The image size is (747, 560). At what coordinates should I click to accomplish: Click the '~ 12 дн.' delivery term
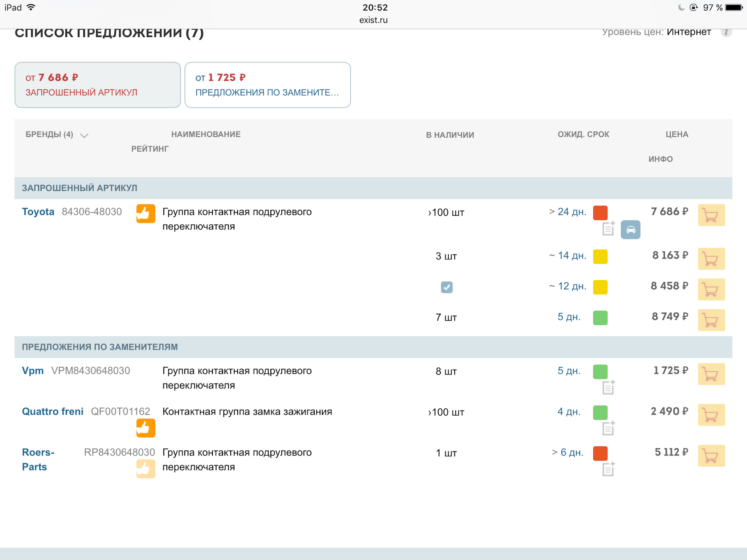click(x=568, y=286)
